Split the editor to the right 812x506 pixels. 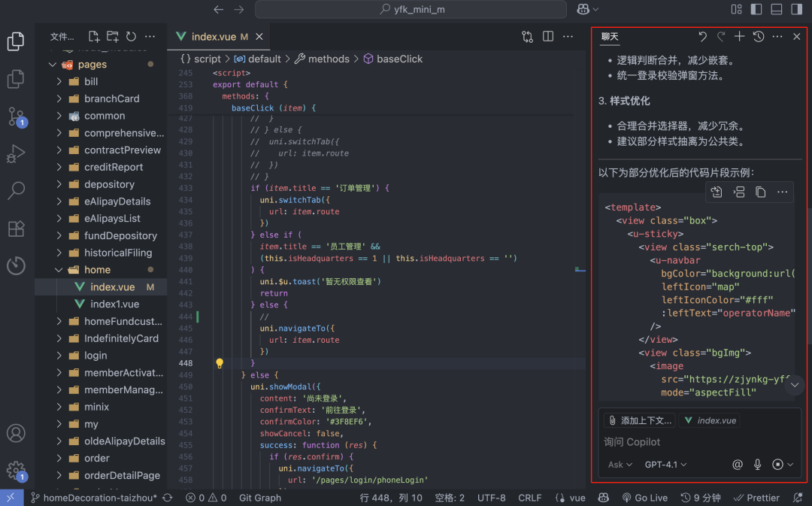click(x=548, y=37)
